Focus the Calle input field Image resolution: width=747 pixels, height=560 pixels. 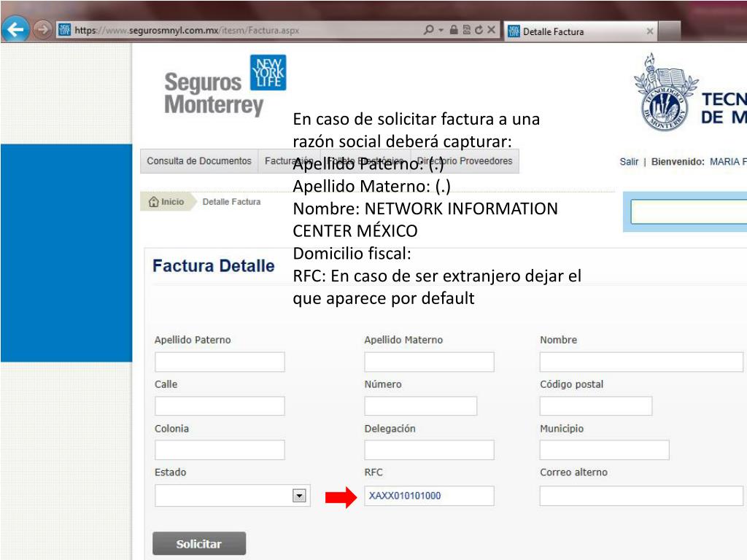[x=220, y=406]
